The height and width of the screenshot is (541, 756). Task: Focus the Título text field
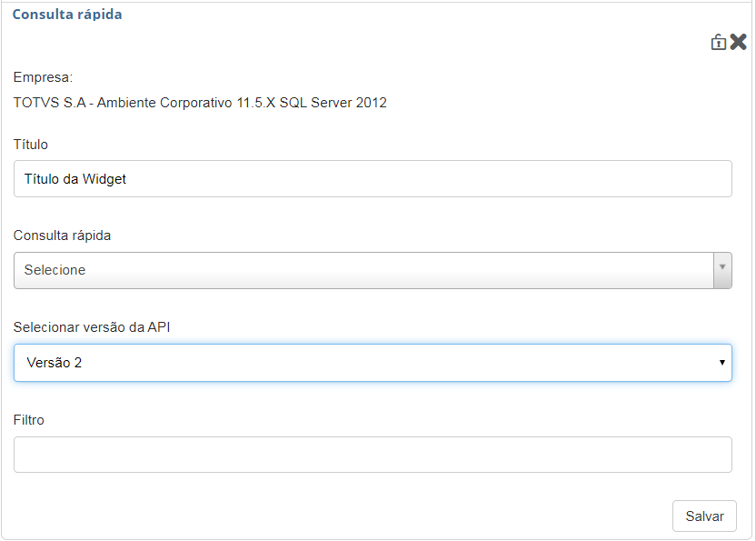tap(373, 179)
